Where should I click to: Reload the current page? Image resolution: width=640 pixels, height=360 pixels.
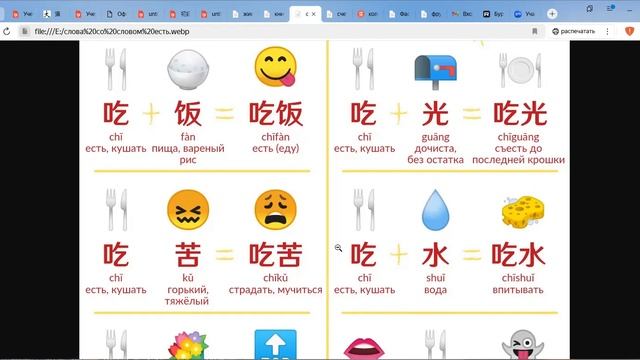click(7, 31)
